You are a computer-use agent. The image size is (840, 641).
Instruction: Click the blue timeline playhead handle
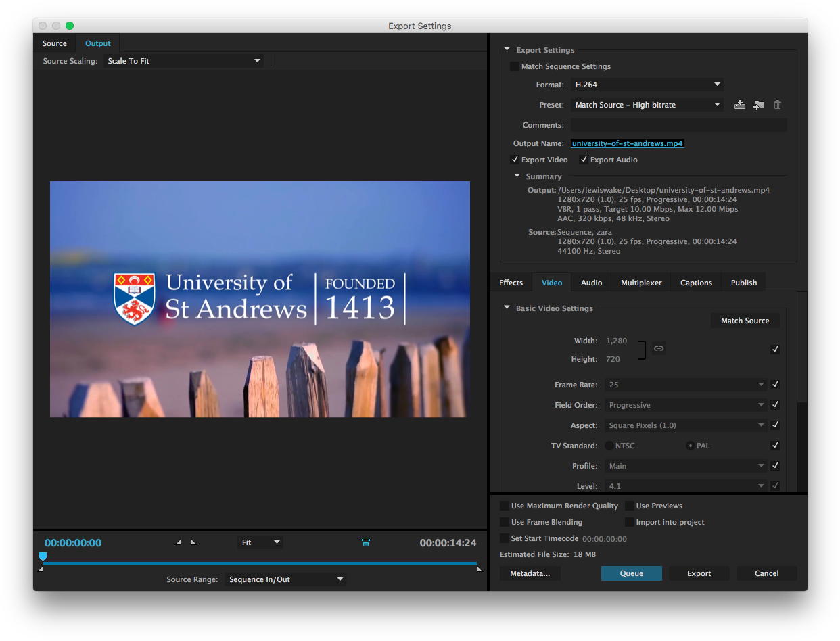coord(43,556)
